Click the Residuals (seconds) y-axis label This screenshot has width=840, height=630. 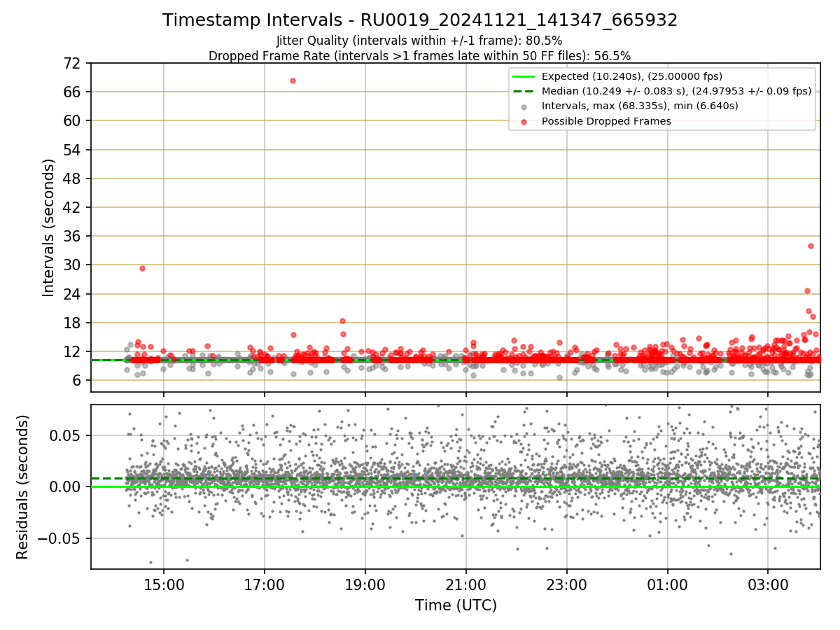click(22, 486)
